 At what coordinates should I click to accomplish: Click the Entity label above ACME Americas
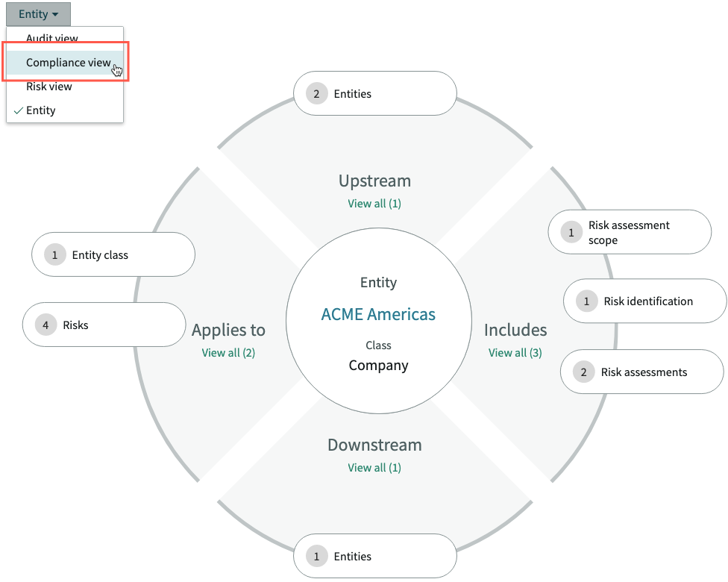tap(378, 282)
